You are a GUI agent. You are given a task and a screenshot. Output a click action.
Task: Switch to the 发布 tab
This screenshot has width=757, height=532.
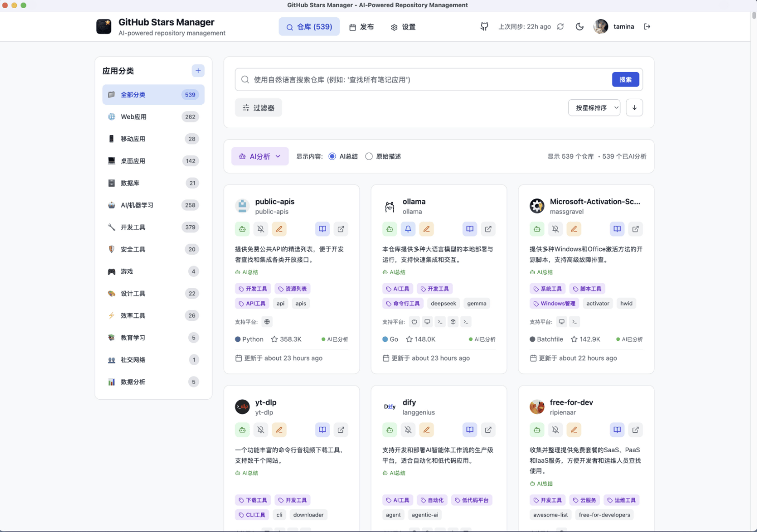[362, 27]
